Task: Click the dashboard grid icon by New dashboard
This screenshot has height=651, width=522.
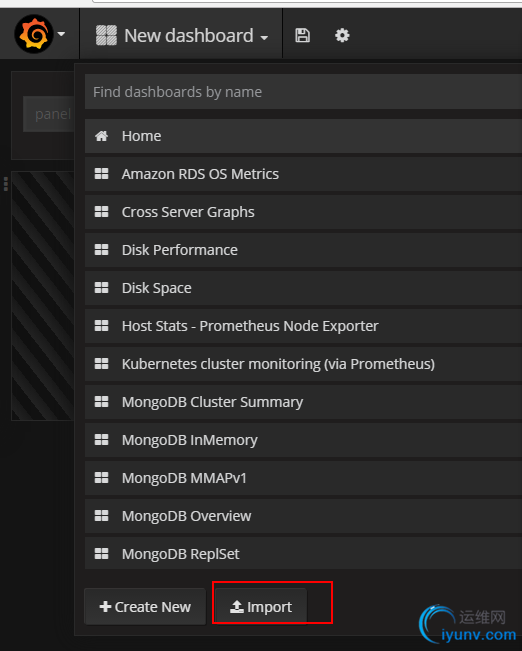Action: click(x=106, y=35)
